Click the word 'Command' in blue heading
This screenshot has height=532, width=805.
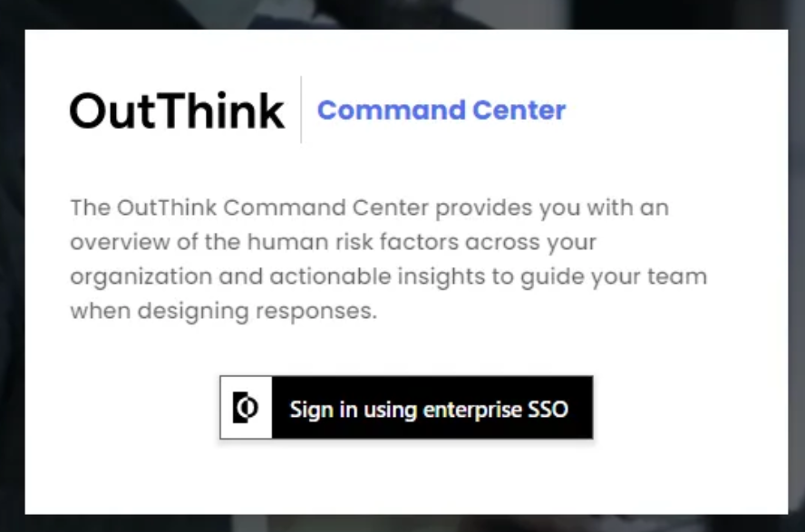tap(392, 111)
